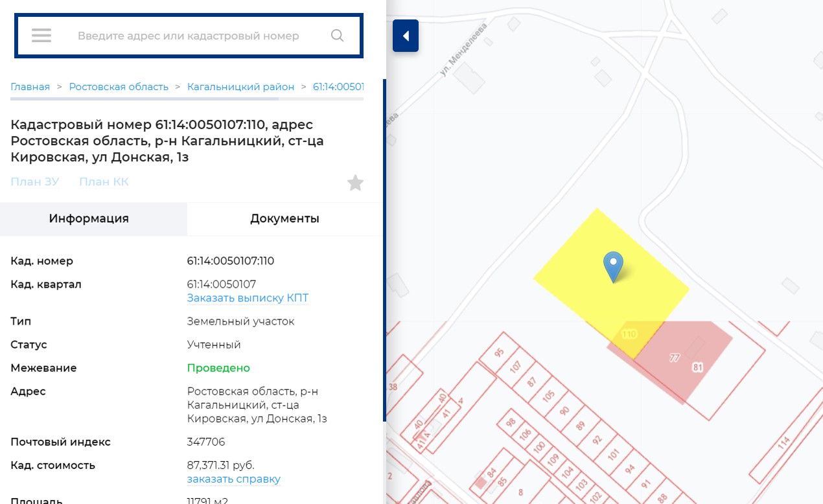Image resolution: width=823 pixels, height=504 pixels.
Task: Click status value Учтенный
Action: [214, 345]
